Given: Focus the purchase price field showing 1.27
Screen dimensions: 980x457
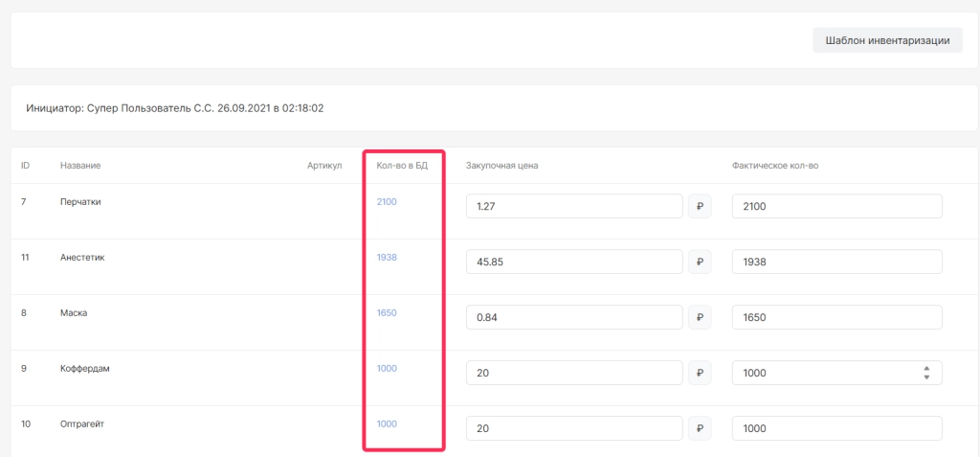Looking at the screenshot, I should pos(574,207).
